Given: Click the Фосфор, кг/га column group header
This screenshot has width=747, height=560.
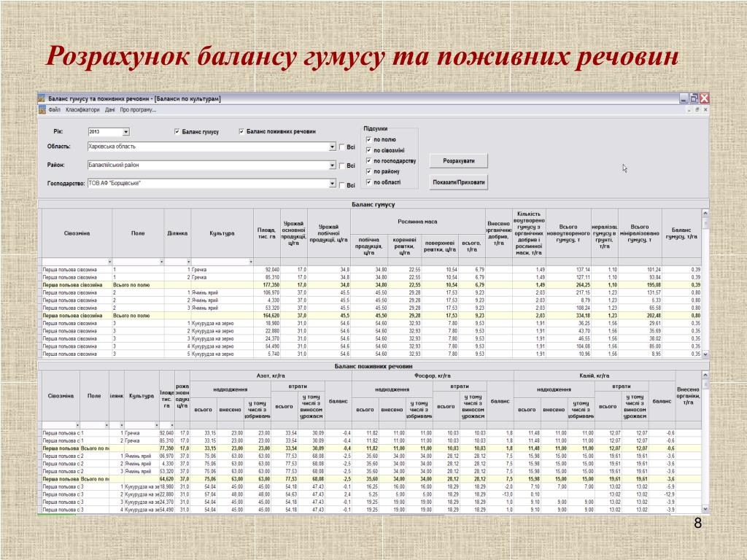Looking at the screenshot, I should [433, 376].
